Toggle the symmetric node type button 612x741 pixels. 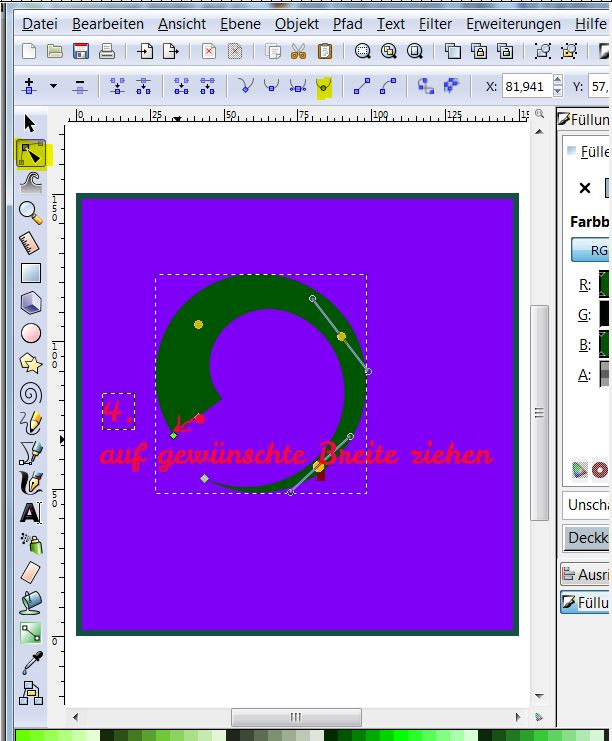click(x=298, y=86)
